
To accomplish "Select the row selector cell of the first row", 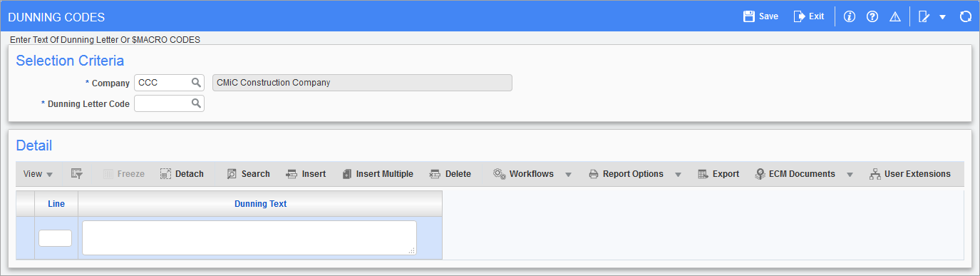I will tap(25, 238).
